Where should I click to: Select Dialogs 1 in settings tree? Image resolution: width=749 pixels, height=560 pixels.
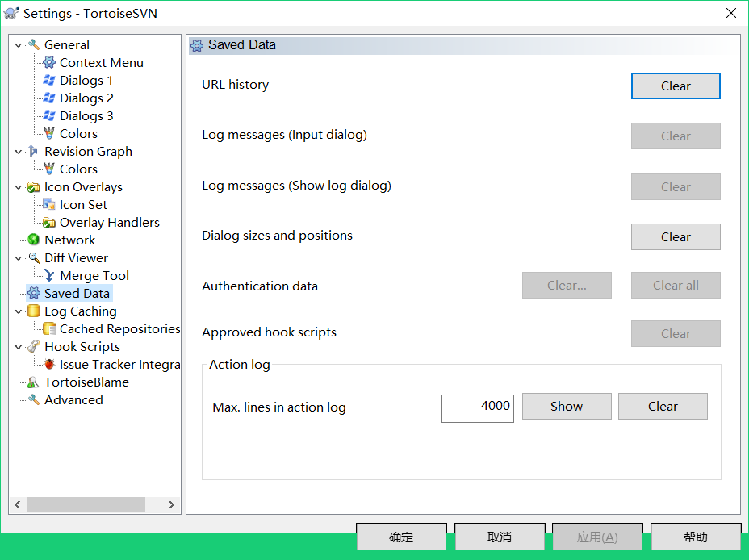[x=86, y=80]
